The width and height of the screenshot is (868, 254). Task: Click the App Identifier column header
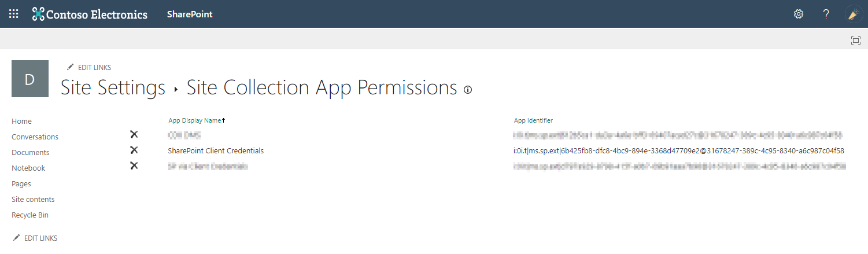point(533,120)
